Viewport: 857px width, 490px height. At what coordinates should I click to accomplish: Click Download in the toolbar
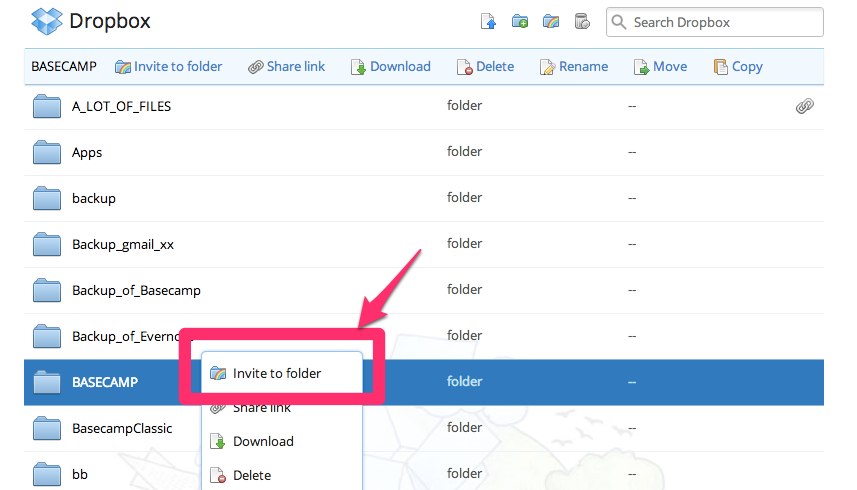click(391, 67)
